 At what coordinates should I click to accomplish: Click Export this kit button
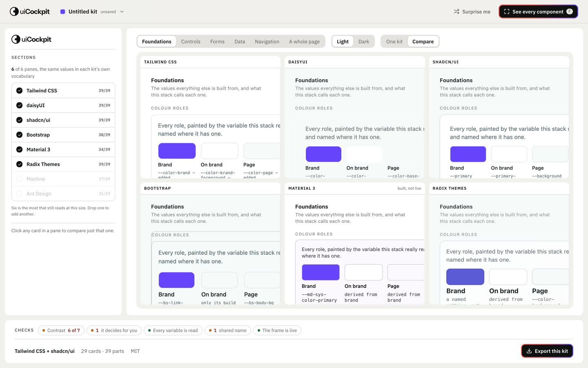pos(547,351)
